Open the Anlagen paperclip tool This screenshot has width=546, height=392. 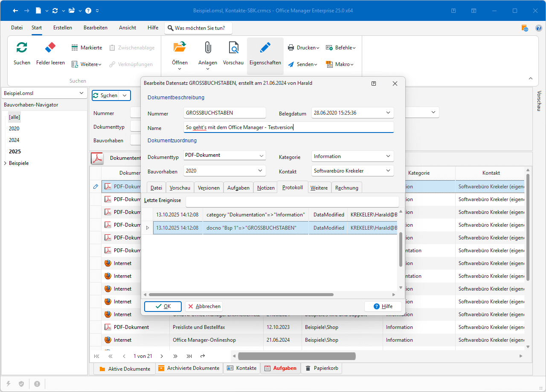point(208,47)
